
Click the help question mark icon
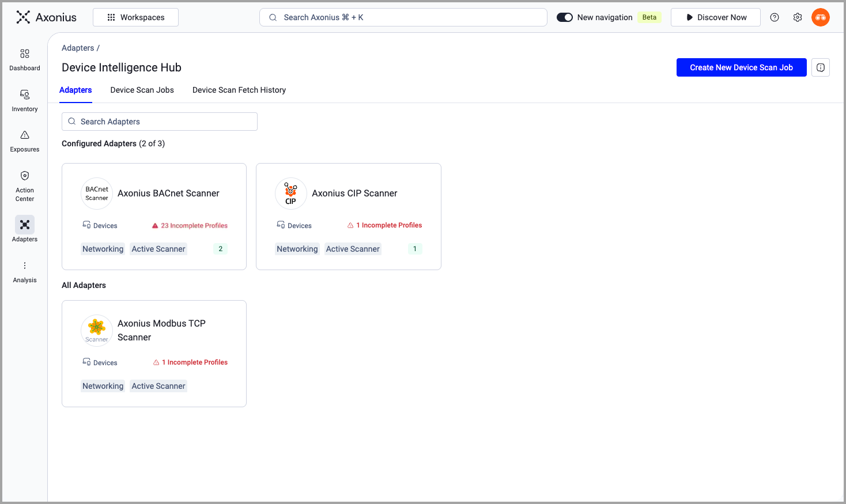(x=775, y=17)
